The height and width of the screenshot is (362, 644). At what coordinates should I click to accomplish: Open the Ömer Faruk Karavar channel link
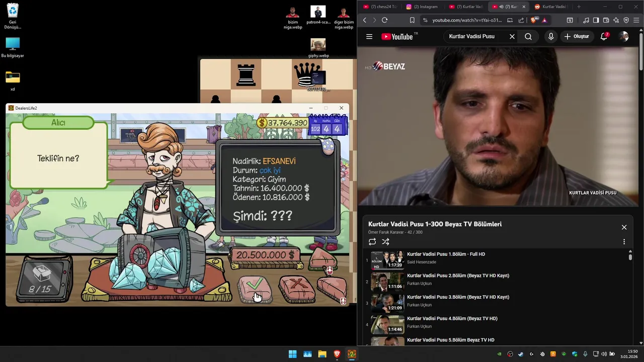coord(386,232)
